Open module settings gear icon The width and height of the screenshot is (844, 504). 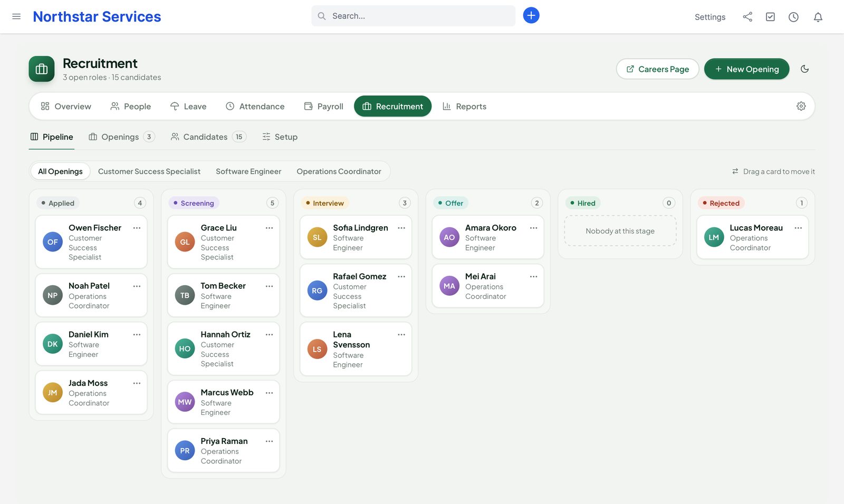[801, 106]
